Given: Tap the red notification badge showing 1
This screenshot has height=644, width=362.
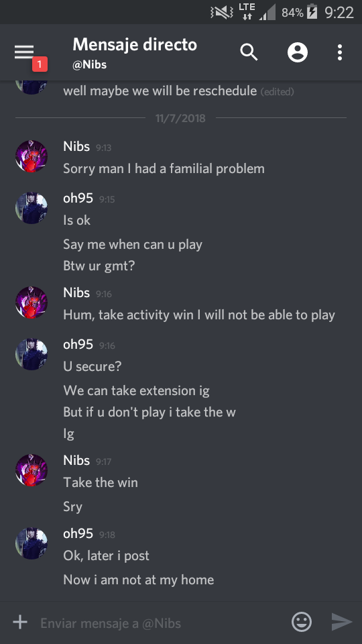Looking at the screenshot, I should [40, 64].
